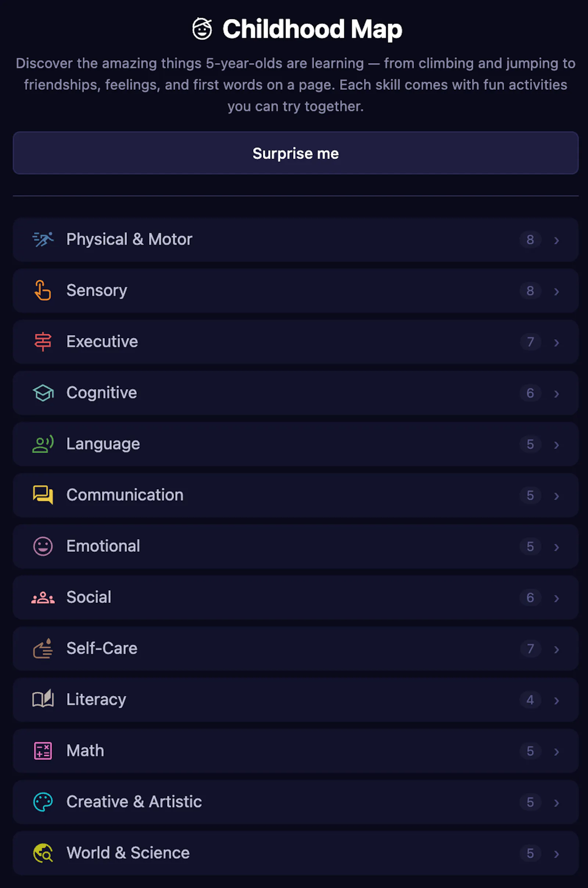Click the count badge 6 on Cognitive

[530, 393]
